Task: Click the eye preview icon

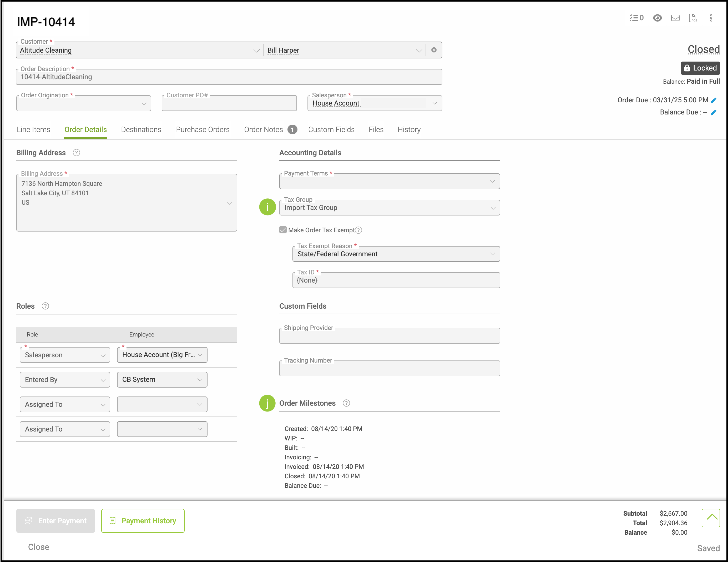Action: (x=657, y=18)
